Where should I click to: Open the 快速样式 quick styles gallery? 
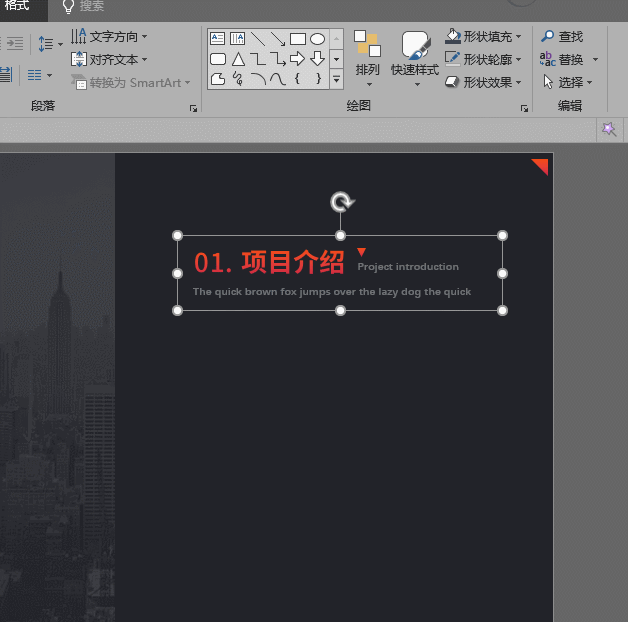click(x=415, y=58)
